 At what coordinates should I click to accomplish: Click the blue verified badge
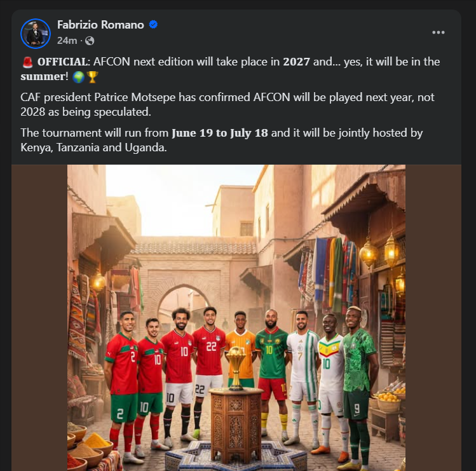point(153,25)
